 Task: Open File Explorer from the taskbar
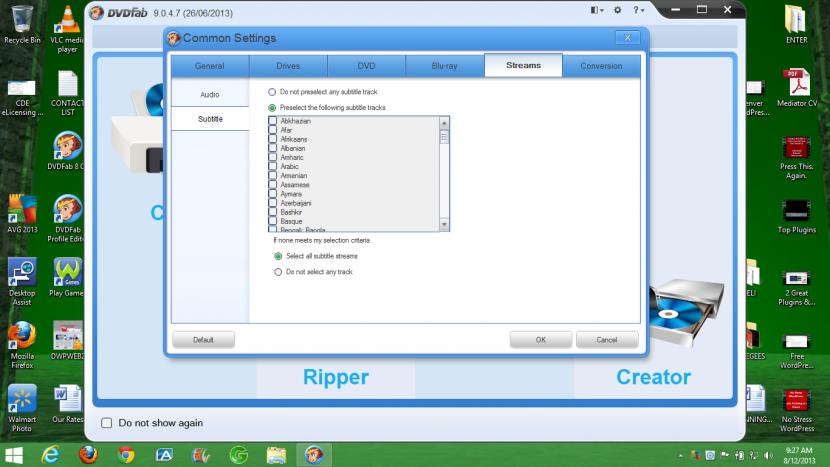(276, 455)
